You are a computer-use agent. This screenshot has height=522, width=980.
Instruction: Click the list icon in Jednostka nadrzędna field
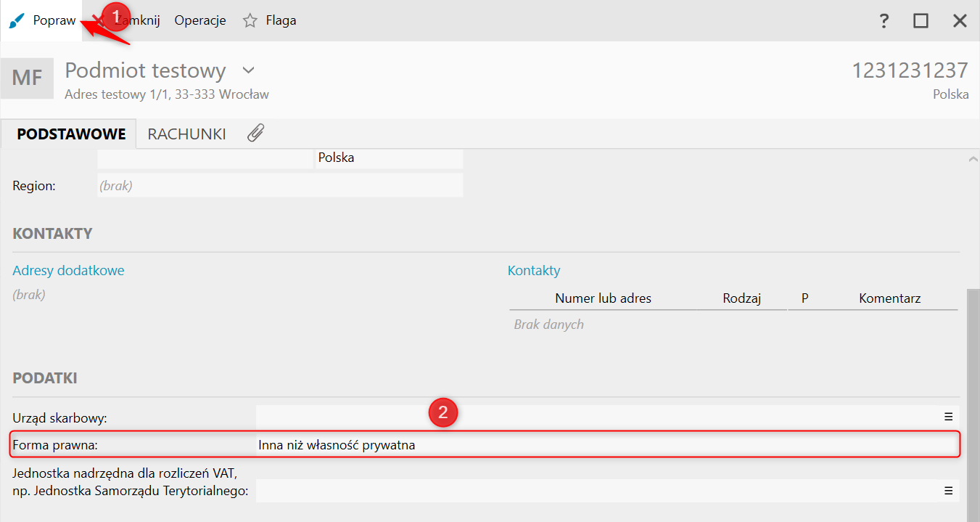click(x=947, y=491)
